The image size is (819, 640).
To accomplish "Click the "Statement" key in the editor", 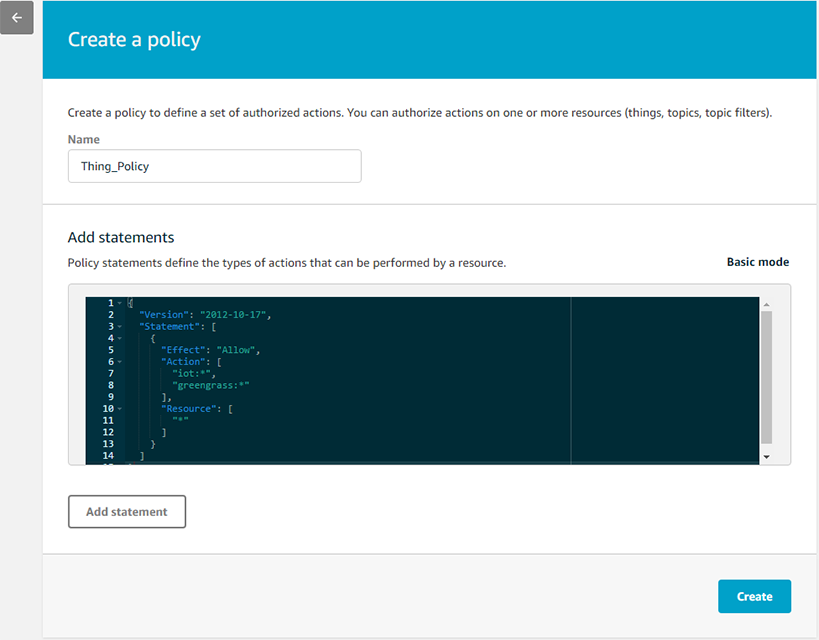I will 169,327.
